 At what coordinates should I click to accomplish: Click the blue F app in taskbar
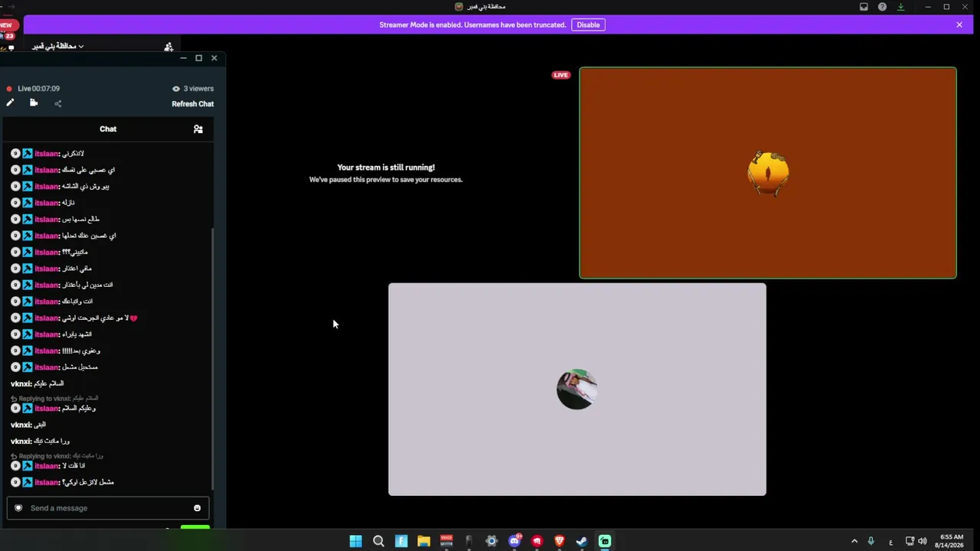point(401,541)
